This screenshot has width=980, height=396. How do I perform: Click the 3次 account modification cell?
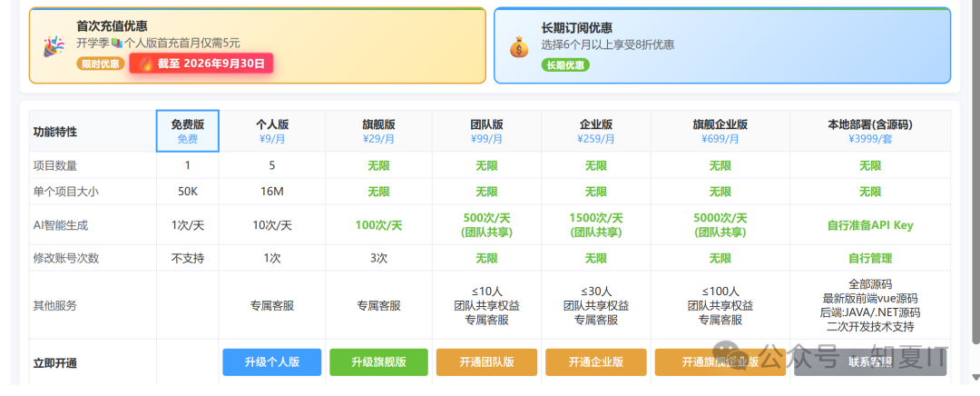tap(378, 258)
